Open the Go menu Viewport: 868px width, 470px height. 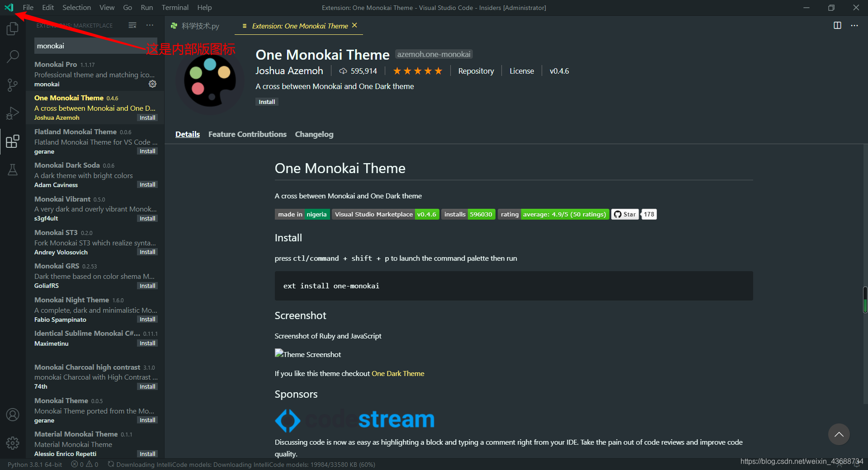pos(127,7)
